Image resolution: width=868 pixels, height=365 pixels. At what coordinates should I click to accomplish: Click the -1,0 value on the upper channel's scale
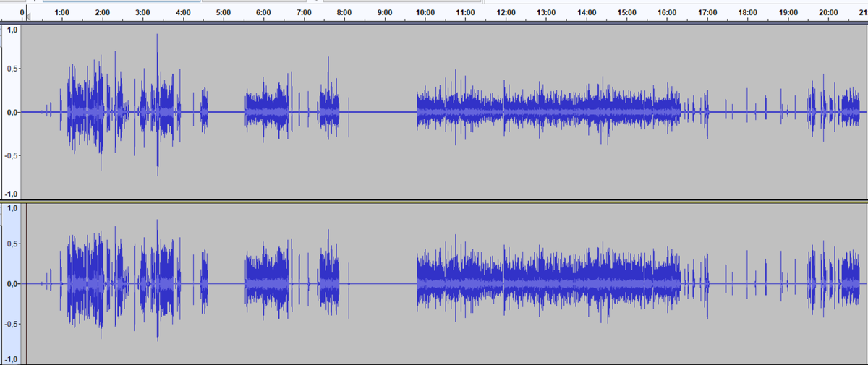pos(12,194)
